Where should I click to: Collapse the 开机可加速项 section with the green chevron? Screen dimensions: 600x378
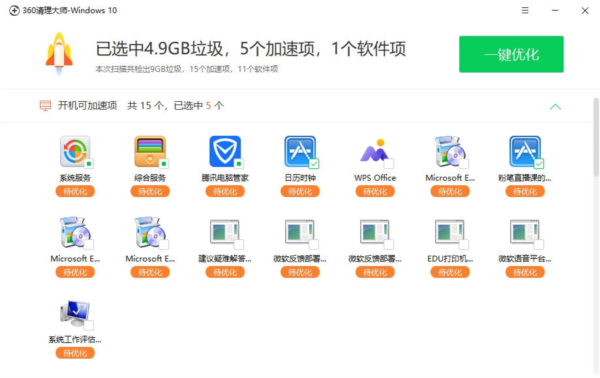[555, 107]
